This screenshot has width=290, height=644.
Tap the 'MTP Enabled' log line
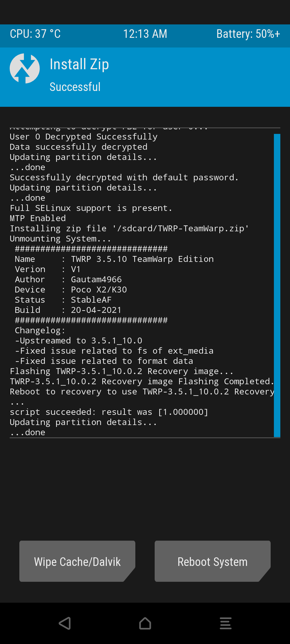[38, 218]
